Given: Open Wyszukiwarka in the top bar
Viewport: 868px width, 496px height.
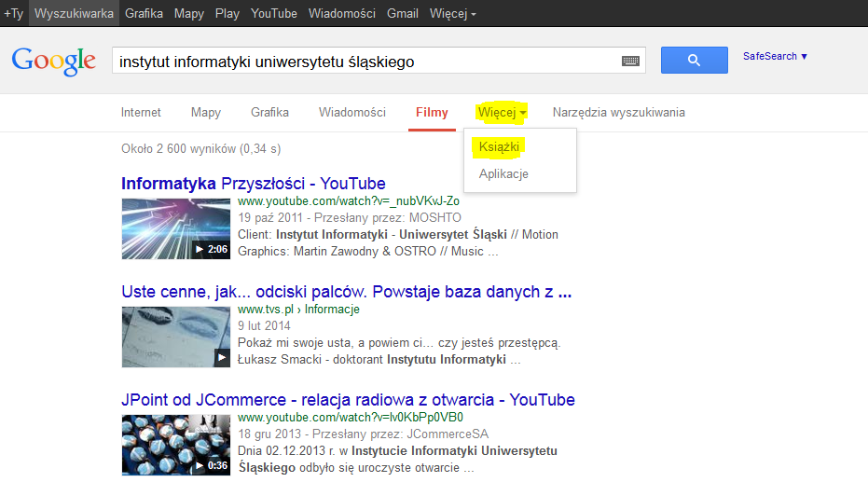Looking at the screenshot, I should 74,13.
